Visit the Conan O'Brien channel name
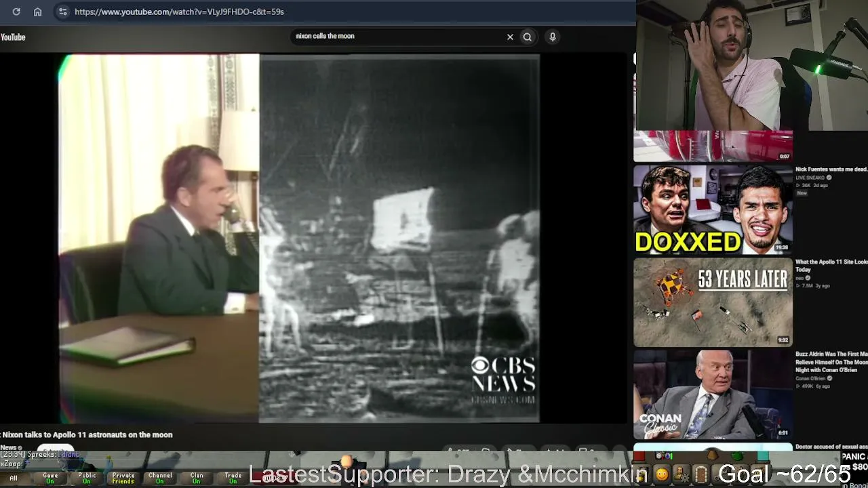The image size is (868, 488). pos(810,378)
